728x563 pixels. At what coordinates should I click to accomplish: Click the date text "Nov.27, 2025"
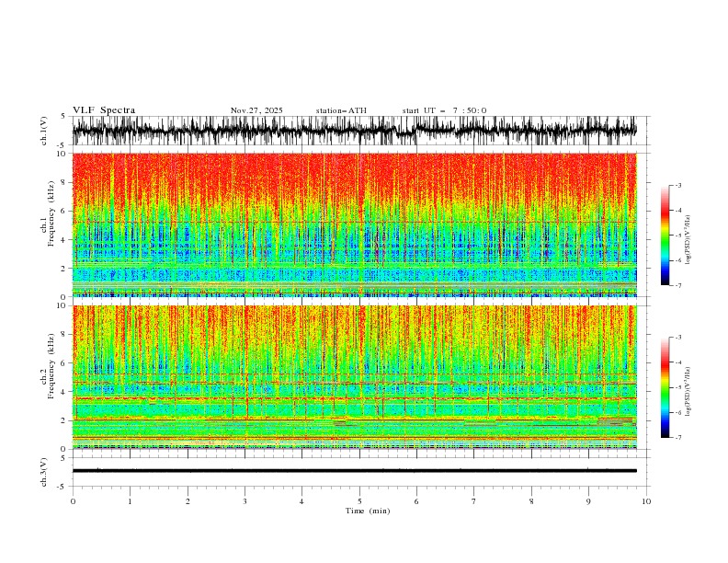pos(256,110)
